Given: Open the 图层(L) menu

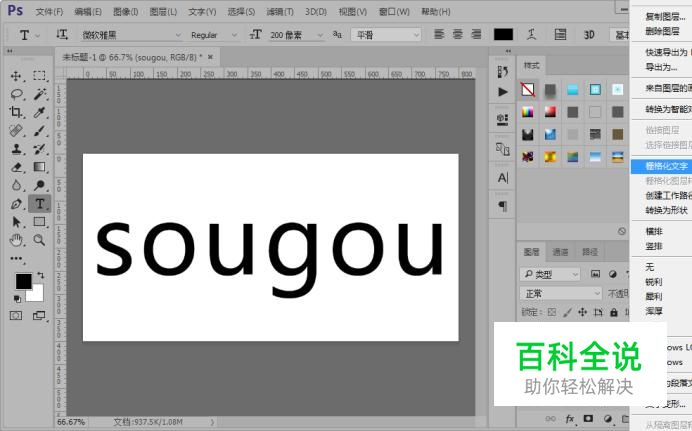Looking at the screenshot, I should pyautogui.click(x=163, y=12).
